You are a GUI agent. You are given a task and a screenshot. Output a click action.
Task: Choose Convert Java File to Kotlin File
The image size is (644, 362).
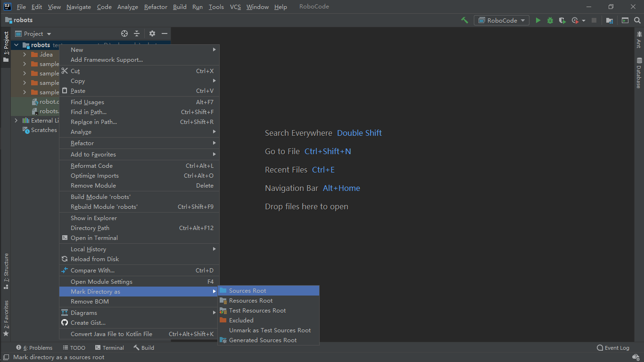click(x=139, y=334)
